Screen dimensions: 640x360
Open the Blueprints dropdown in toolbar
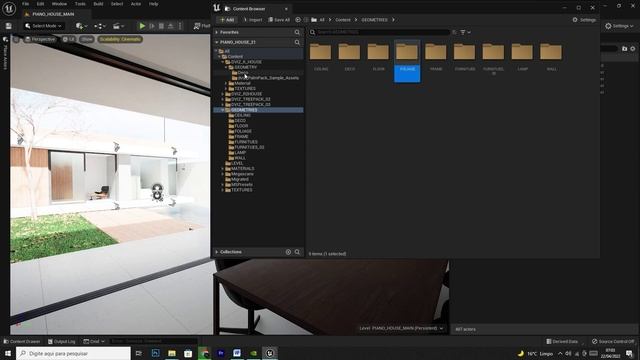click(x=100, y=26)
